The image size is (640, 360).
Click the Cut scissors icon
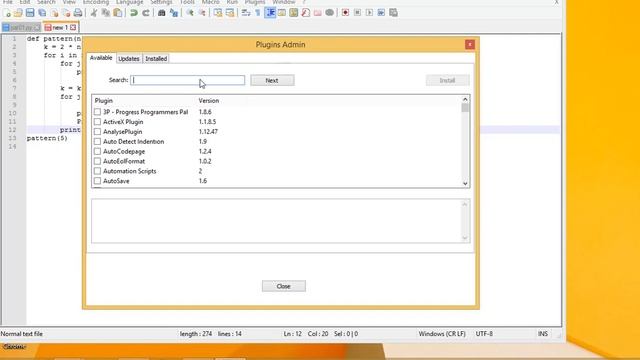94,13
